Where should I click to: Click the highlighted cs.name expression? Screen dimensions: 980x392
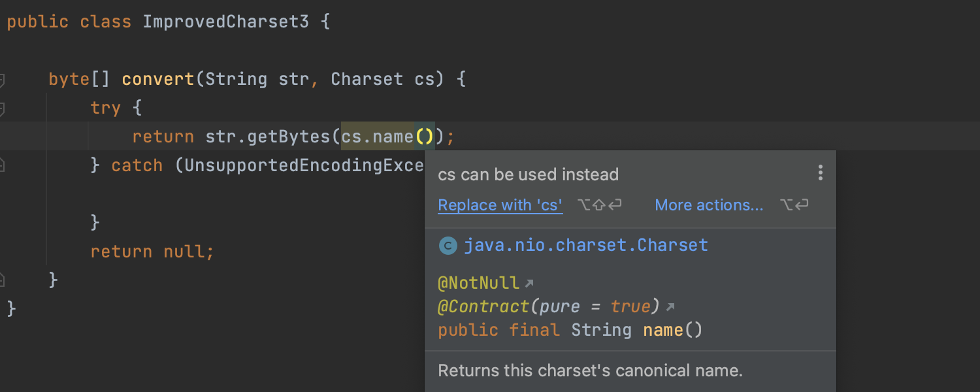pyautogui.click(x=377, y=137)
